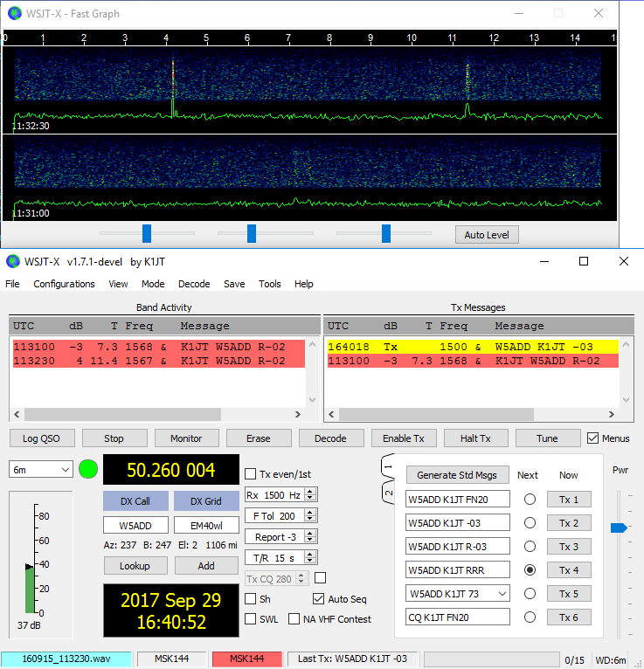The height and width of the screenshot is (669, 644).
Task: Open the Configurations menu
Action: tap(64, 284)
